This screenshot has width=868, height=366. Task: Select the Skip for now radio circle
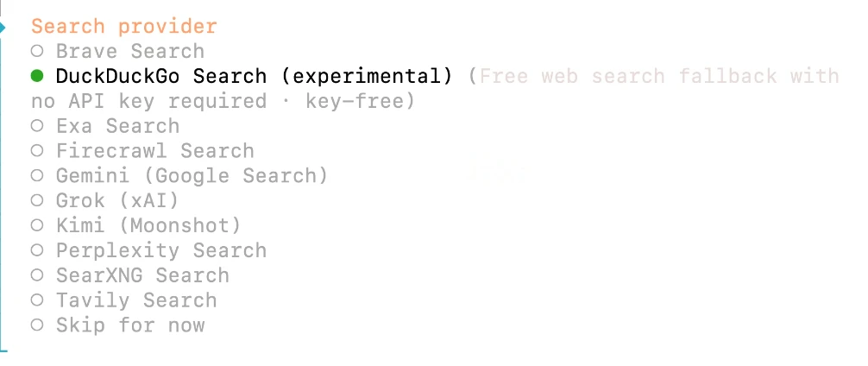coord(37,325)
